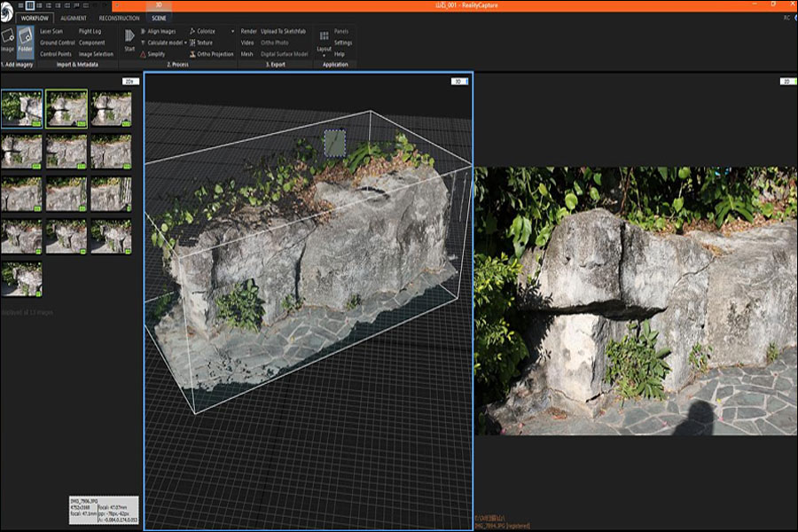Click the Colorize tool
798x532 pixels.
[x=206, y=31]
